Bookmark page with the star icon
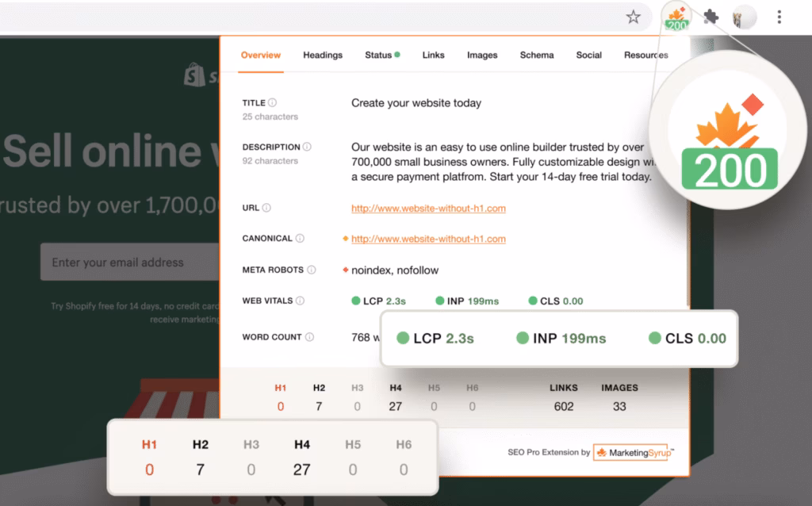This screenshot has height=506, width=812. (x=633, y=17)
